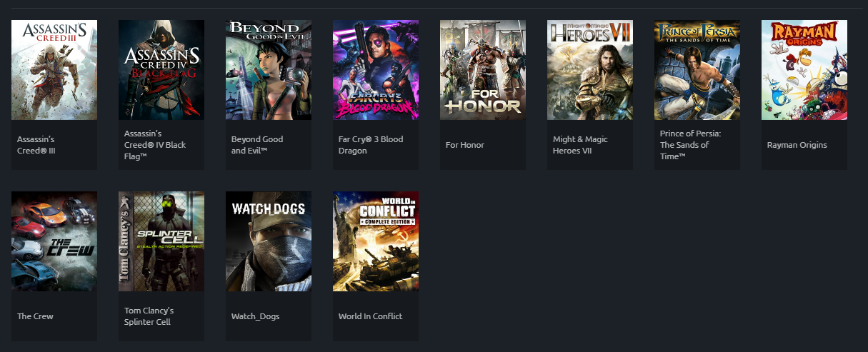The width and height of the screenshot is (868, 352).
Task: Click the Rayman Origins cover art
Action: point(804,70)
